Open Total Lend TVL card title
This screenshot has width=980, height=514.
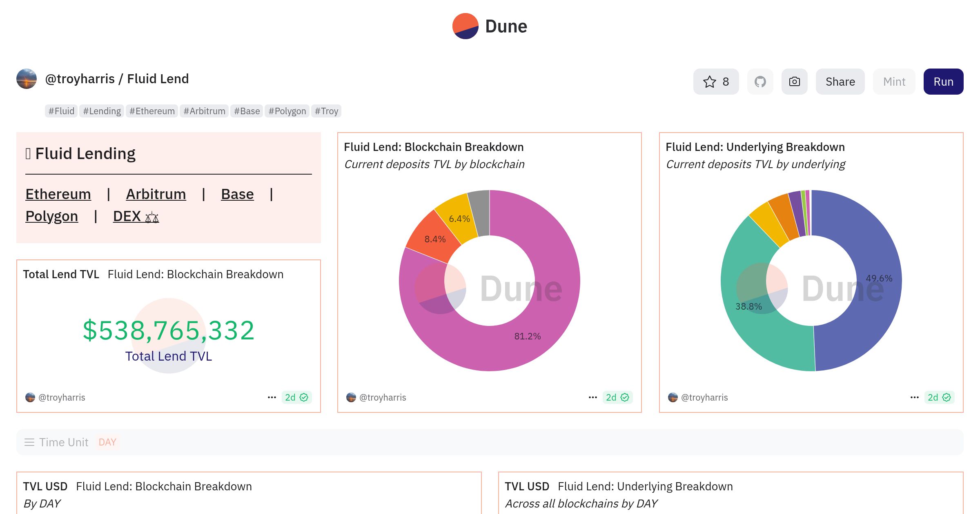61,274
